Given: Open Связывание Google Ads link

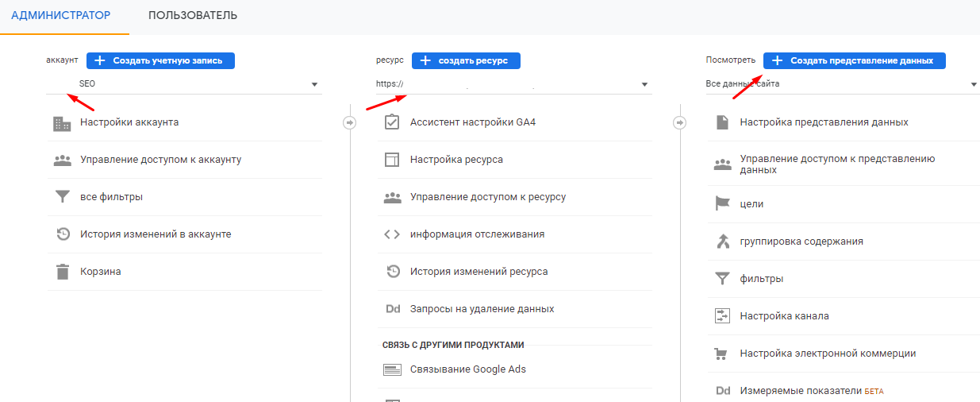Looking at the screenshot, I should [467, 369].
